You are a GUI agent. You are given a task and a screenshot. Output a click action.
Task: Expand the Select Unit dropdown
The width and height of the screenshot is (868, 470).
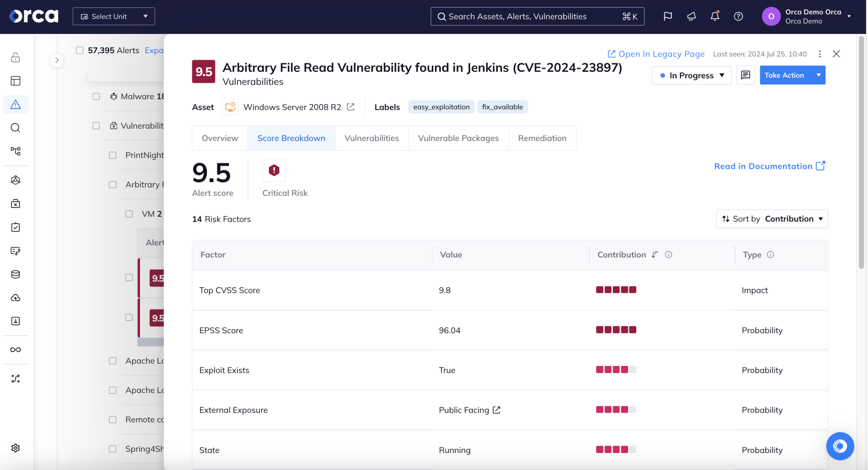click(x=113, y=16)
